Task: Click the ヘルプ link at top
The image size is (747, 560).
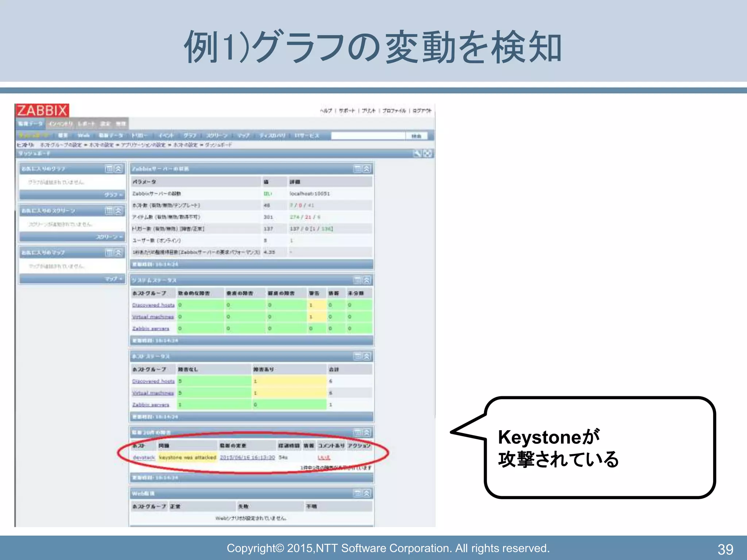Action: pyautogui.click(x=326, y=110)
